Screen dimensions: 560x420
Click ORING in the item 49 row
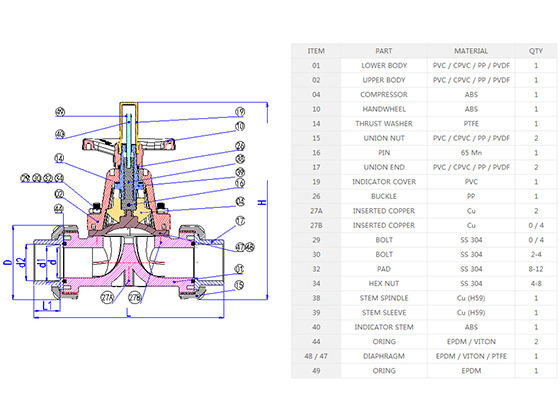[384, 371]
